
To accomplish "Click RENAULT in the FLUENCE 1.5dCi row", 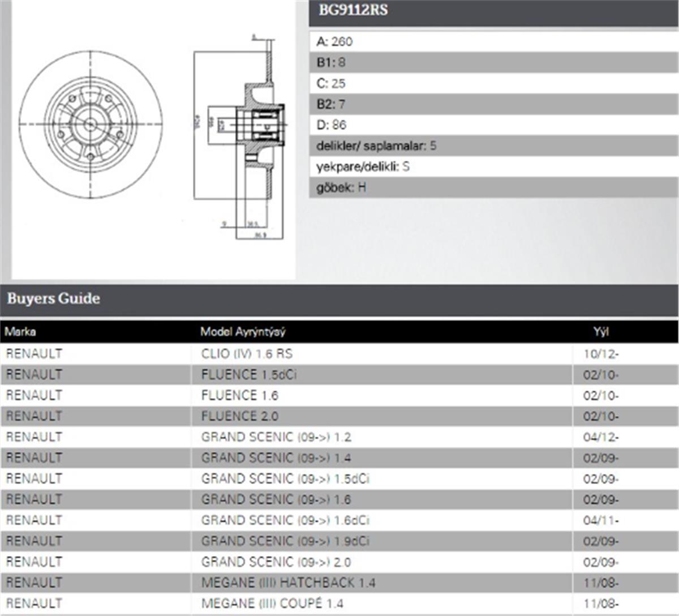I will pyautogui.click(x=34, y=375).
